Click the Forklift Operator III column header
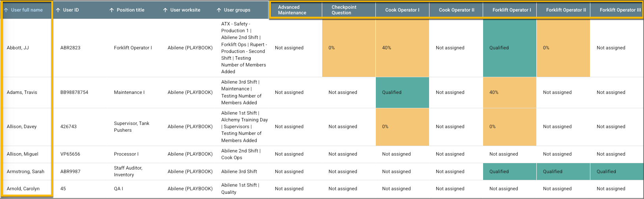 (x=620, y=10)
